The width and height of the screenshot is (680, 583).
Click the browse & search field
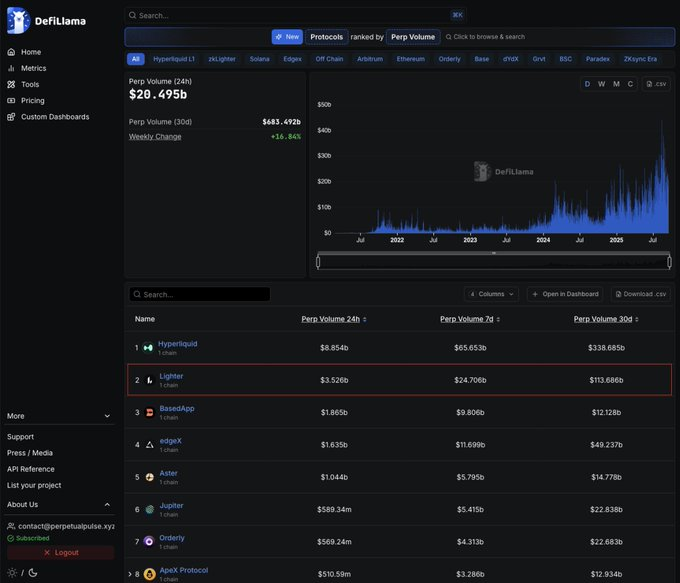click(x=486, y=37)
